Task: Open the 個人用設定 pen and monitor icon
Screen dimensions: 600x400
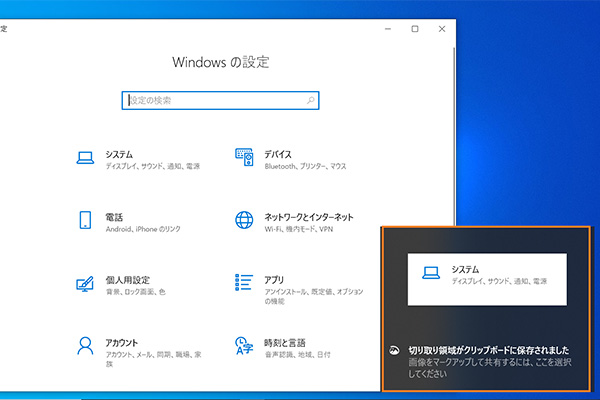Action: pyautogui.click(x=85, y=284)
